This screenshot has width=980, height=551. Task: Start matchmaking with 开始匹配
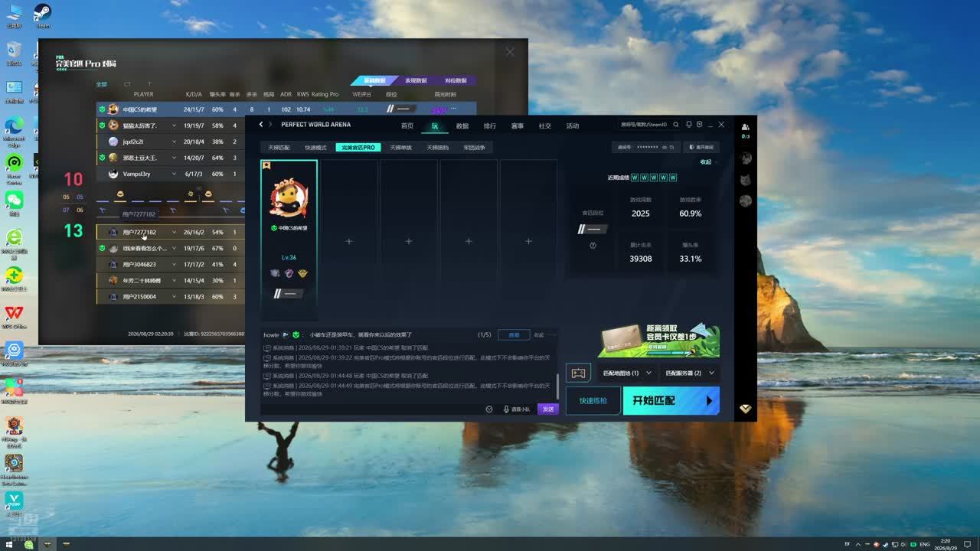[671, 400]
